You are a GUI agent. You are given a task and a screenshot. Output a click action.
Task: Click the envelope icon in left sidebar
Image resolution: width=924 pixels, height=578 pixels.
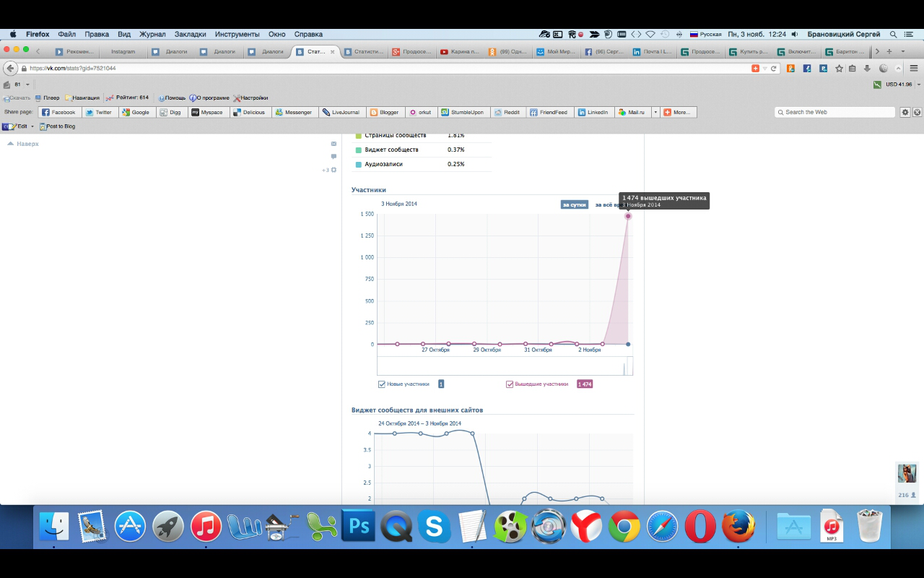334,144
